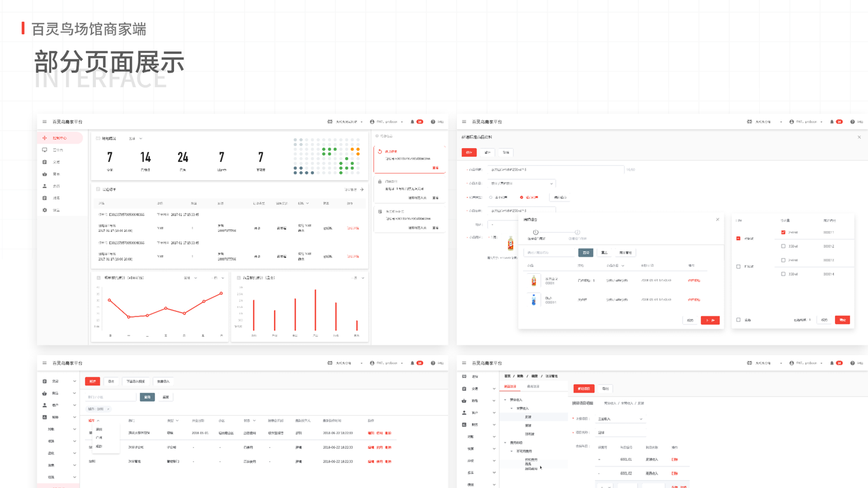868x488 pixels.
Task: Click person icon in bottom-right finance window sidebar
Action: pyautogui.click(x=464, y=412)
